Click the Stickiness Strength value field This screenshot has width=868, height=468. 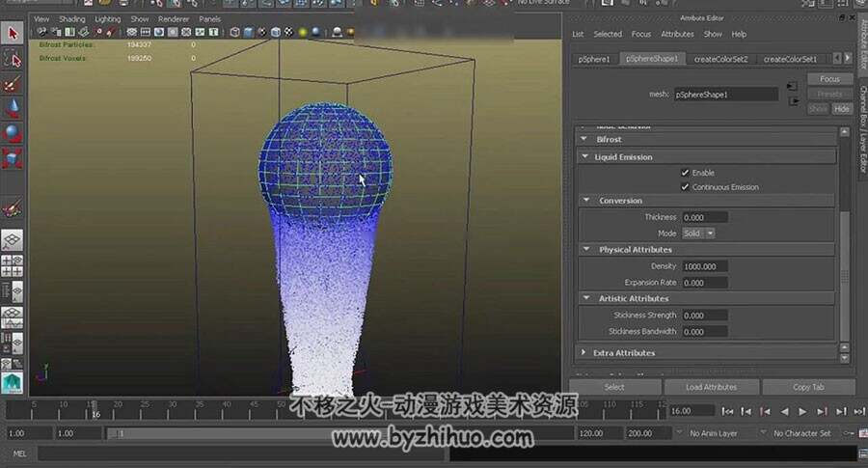point(705,316)
